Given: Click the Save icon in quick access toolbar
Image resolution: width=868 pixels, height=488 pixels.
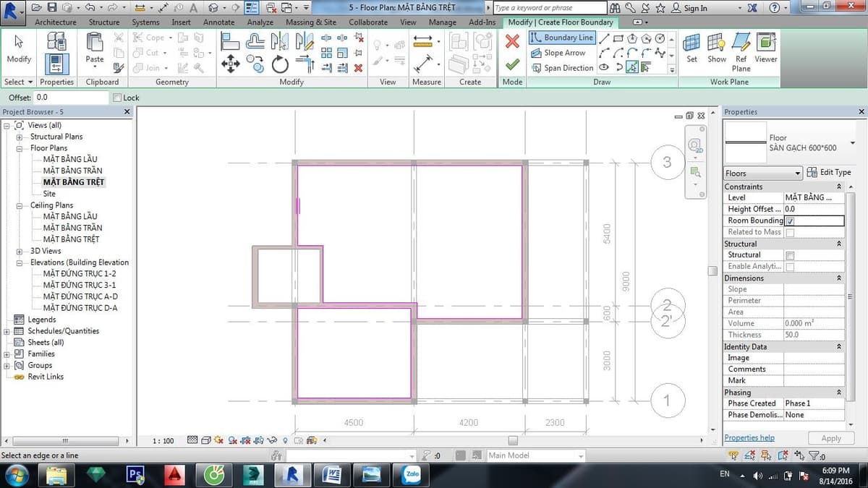Looking at the screenshot, I should 52,7.
